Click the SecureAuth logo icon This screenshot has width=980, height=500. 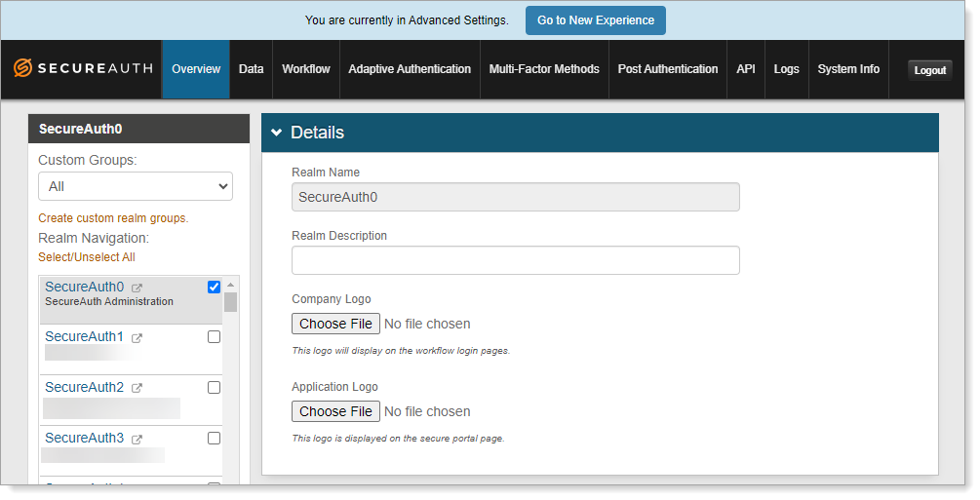[23, 69]
